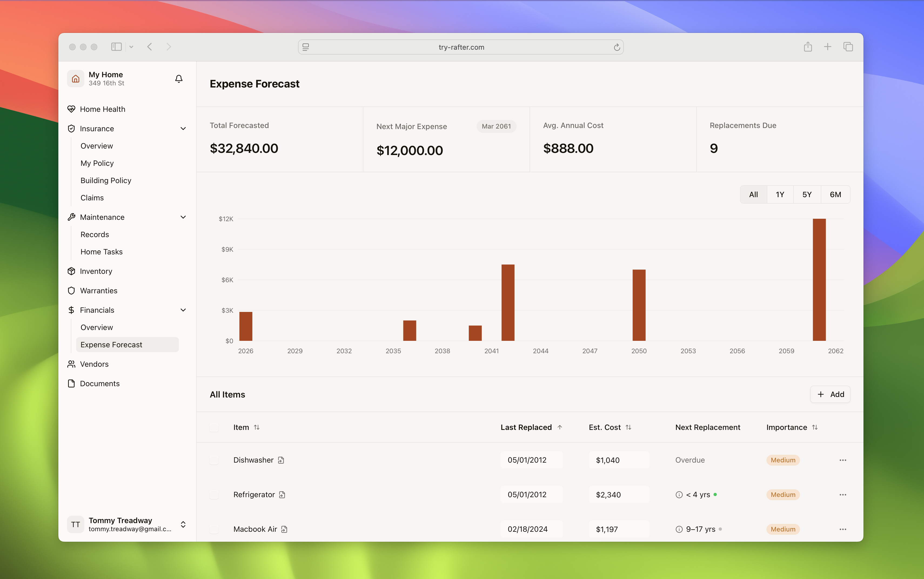The height and width of the screenshot is (579, 924).
Task: Open the document icon next to Dishwasher
Action: [x=281, y=460]
